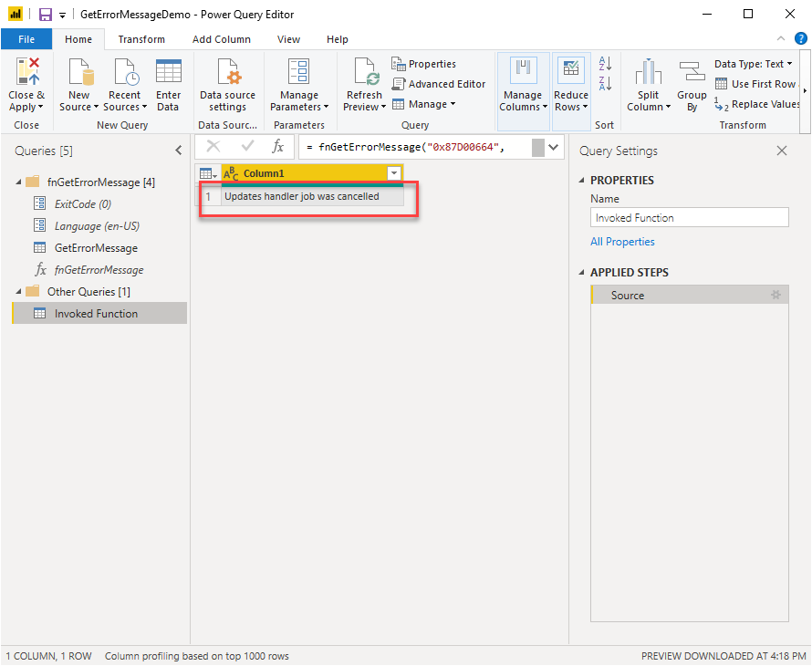Click 'Column profiling based on top 1000 rows'
Viewport: 812px width, 666px height.
pyautogui.click(x=197, y=656)
